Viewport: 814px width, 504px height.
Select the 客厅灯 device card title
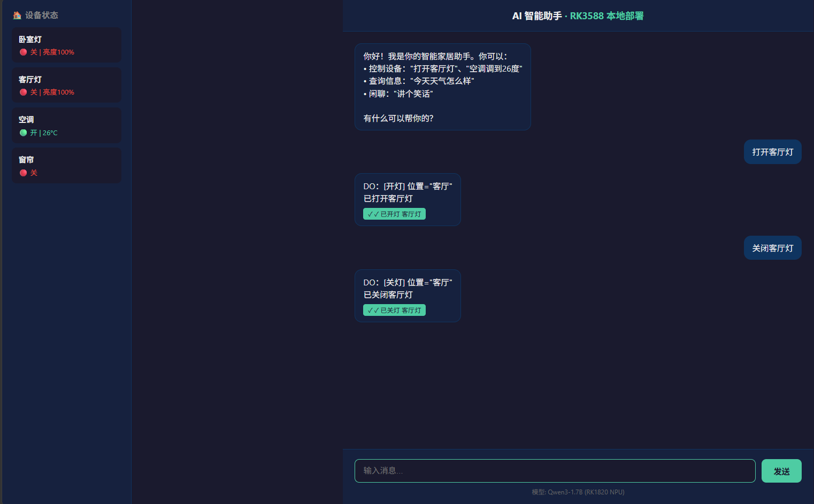pyautogui.click(x=30, y=80)
